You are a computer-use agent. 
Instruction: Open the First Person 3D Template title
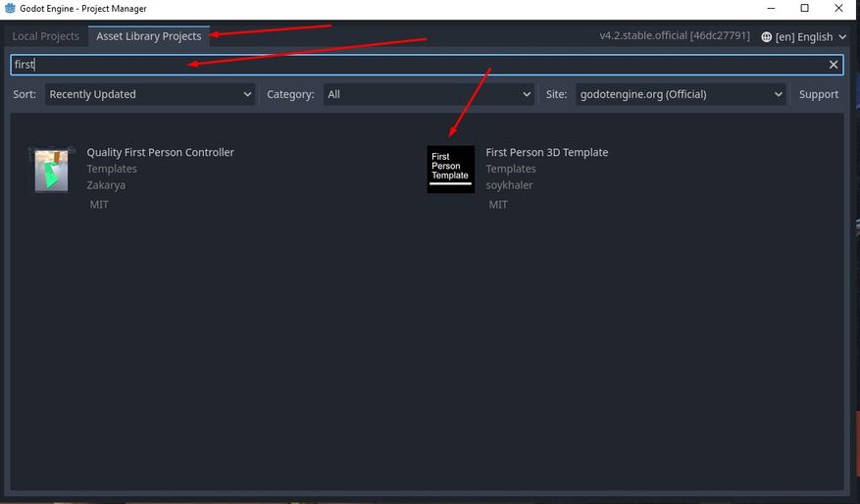point(547,152)
